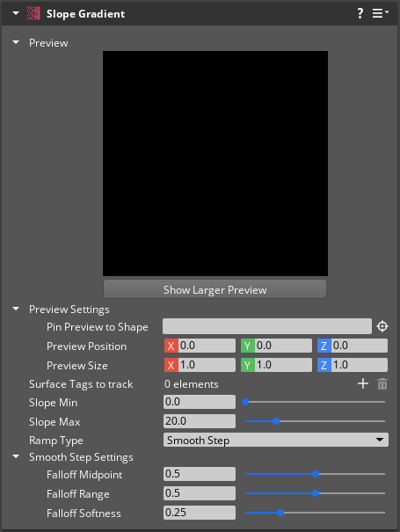The image size is (400, 532).
Task: Click the Preview Size label
Action: (x=77, y=366)
